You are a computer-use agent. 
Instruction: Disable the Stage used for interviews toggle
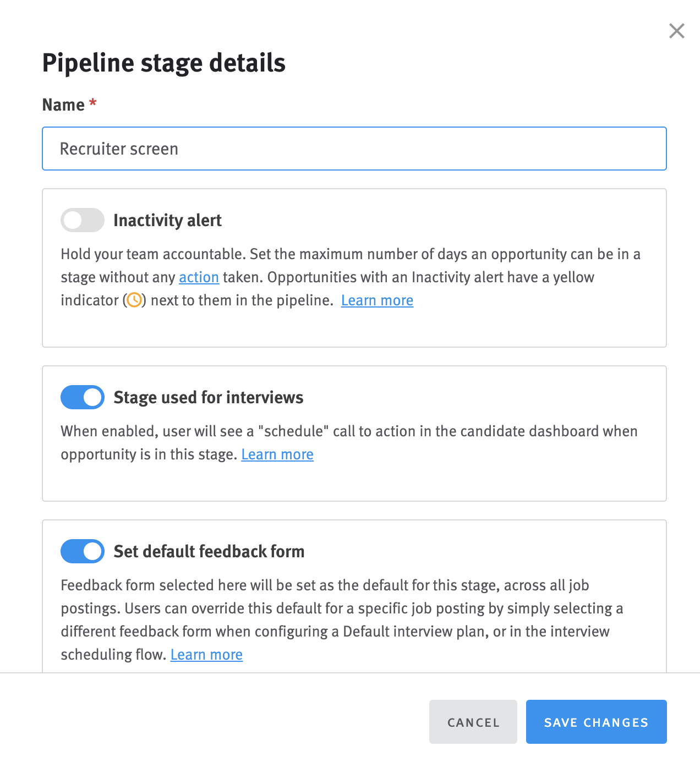[82, 397]
